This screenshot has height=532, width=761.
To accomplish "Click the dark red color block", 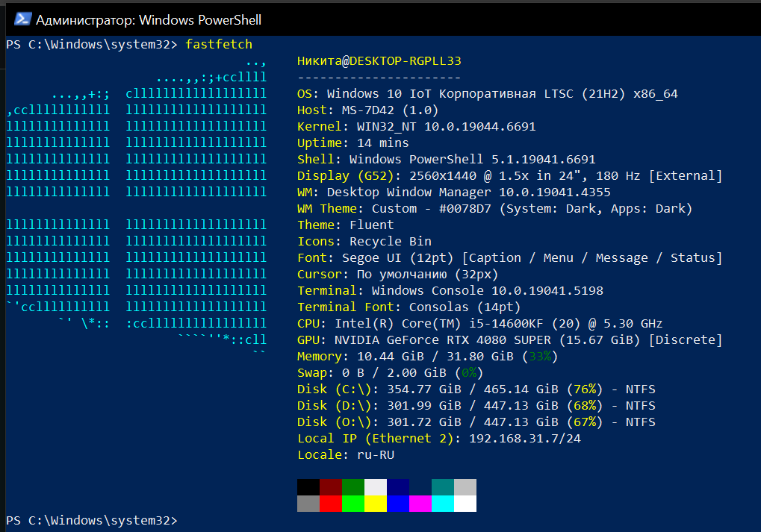I will pyautogui.click(x=331, y=487).
